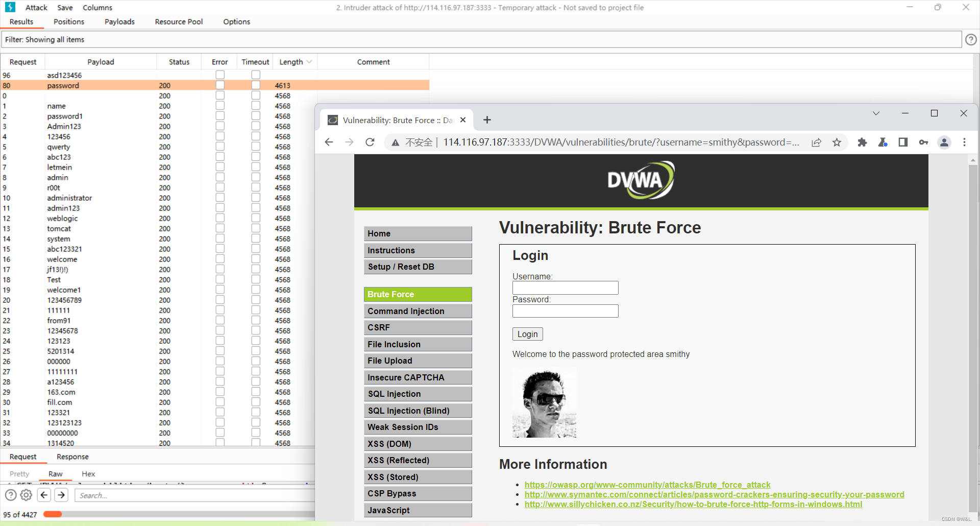Switch to the Options tab

tap(236, 21)
